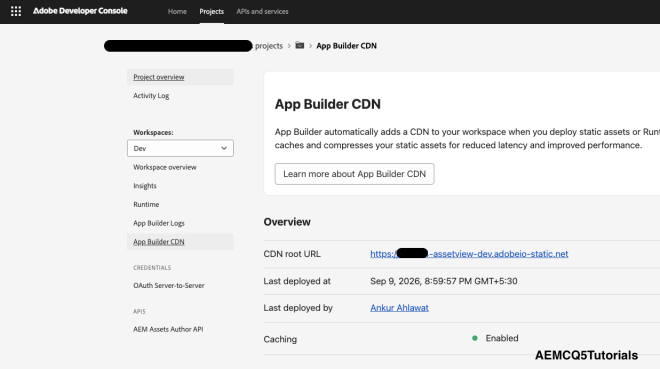Screen dimensions: 660x369
Task: Click the Caching row label
Action: tap(280, 339)
